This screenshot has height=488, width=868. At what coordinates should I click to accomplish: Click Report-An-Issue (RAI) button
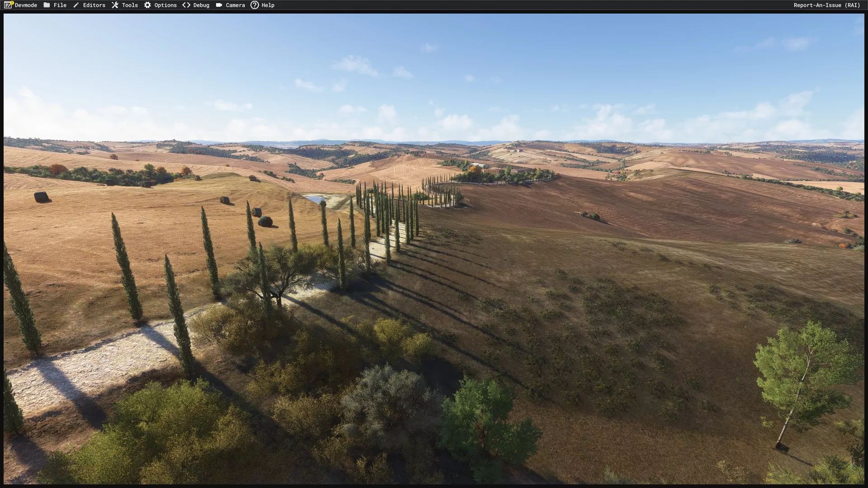point(826,5)
